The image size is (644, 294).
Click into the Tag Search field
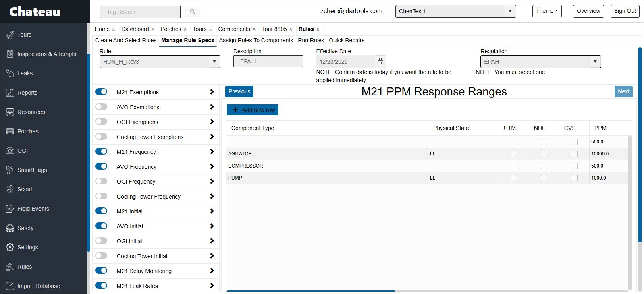click(x=140, y=12)
